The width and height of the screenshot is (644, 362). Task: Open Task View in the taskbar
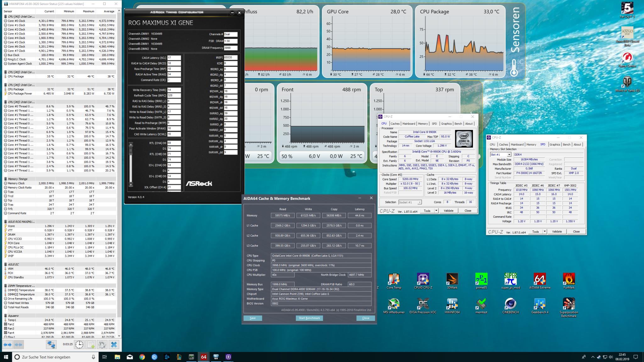(104, 357)
